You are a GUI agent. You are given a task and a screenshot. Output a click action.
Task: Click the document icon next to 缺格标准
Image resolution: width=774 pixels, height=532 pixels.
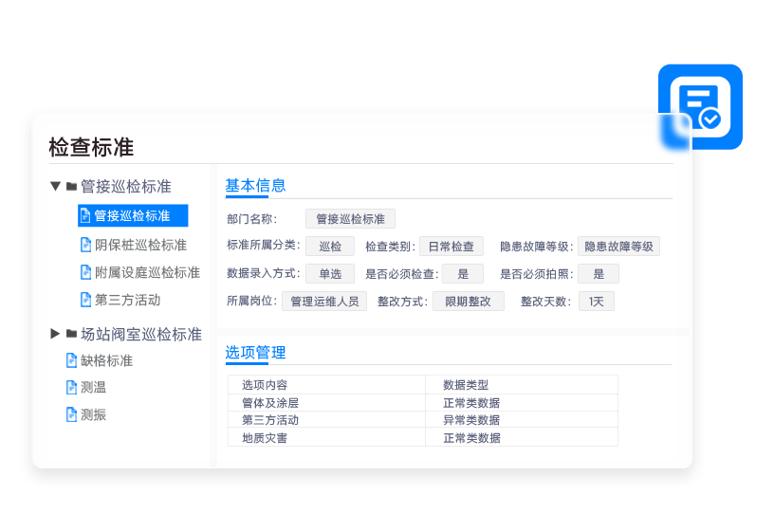[71, 360]
